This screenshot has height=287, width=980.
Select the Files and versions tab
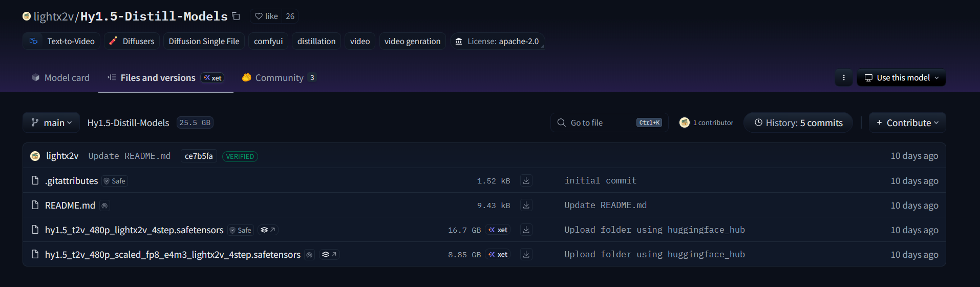[166, 78]
